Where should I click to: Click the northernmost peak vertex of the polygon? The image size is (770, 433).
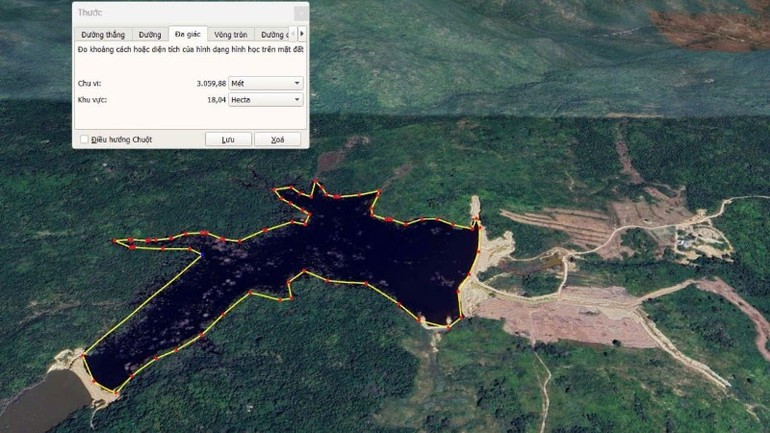tap(314, 183)
